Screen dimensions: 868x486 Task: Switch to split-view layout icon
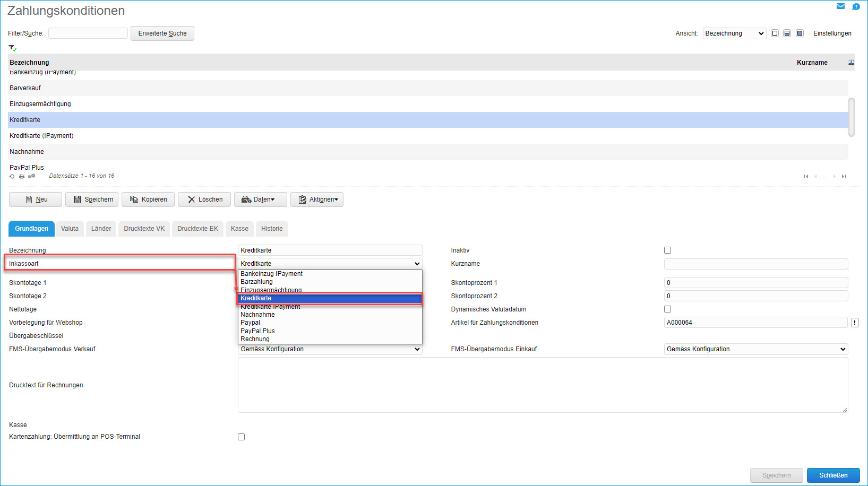[x=787, y=33]
